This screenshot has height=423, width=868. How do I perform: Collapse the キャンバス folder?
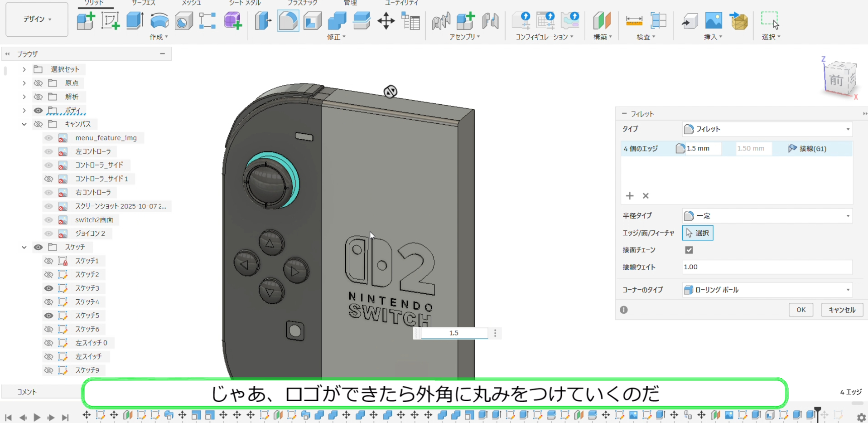pos(24,124)
